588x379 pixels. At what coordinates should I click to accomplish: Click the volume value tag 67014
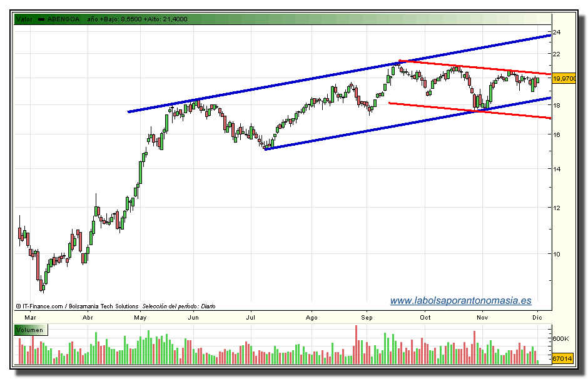coord(563,359)
